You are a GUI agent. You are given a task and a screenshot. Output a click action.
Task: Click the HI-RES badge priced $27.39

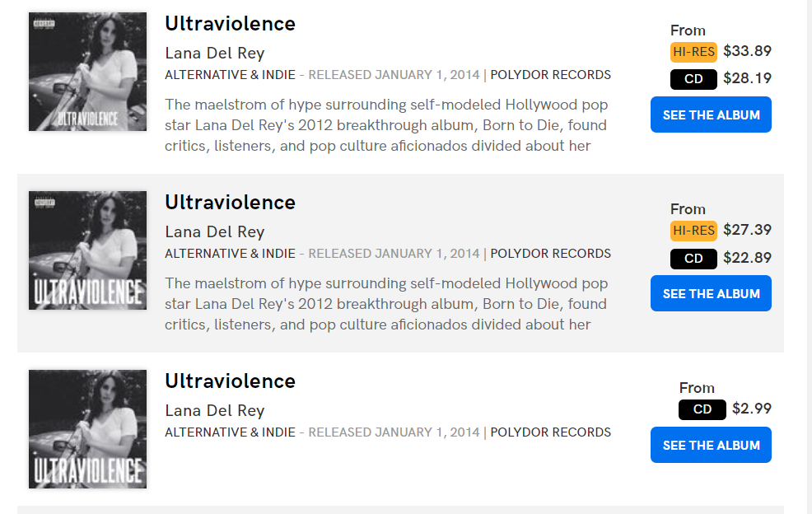[693, 231]
